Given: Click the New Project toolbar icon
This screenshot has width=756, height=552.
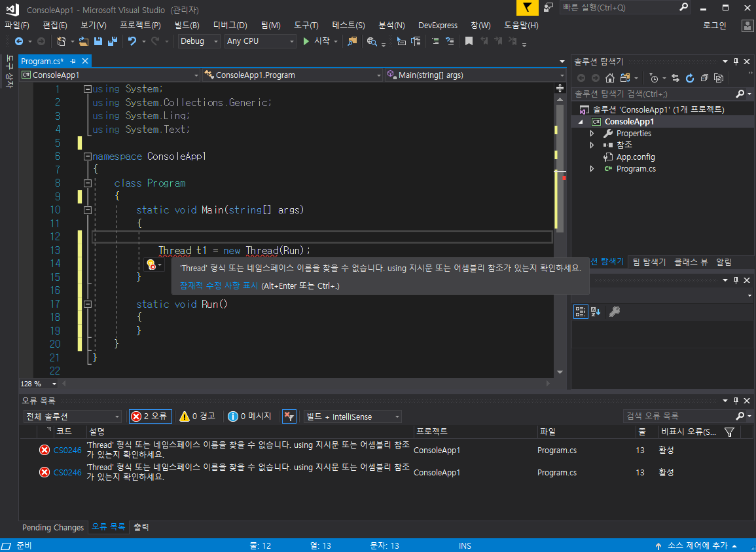Looking at the screenshot, I should (62, 41).
